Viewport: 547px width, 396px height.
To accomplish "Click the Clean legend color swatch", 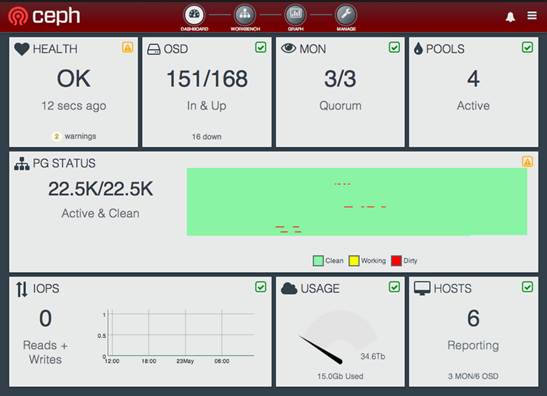I will pos(318,261).
